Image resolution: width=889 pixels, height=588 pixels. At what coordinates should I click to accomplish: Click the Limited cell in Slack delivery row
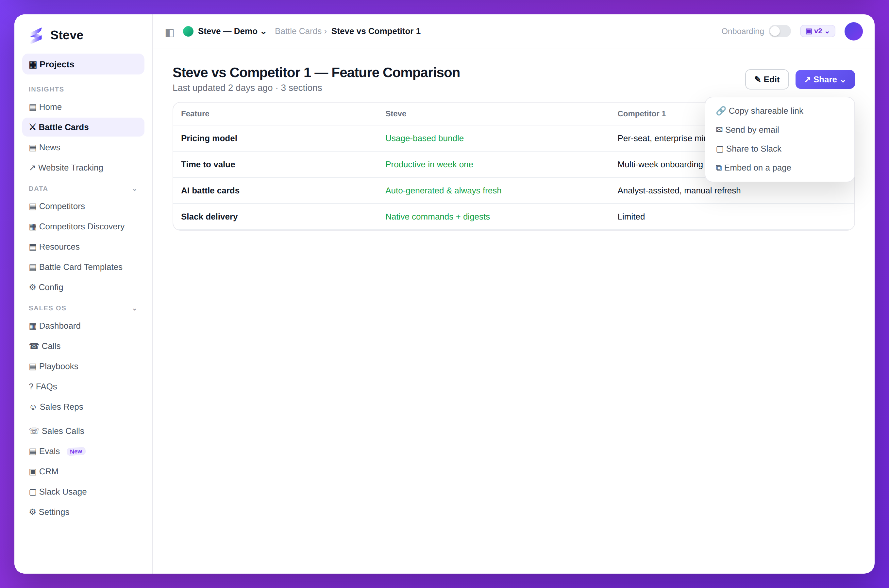pos(631,217)
